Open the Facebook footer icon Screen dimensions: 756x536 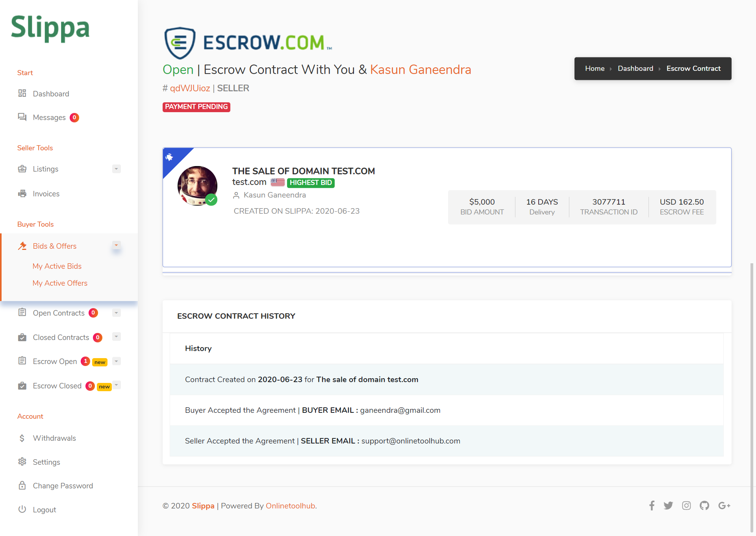click(652, 506)
